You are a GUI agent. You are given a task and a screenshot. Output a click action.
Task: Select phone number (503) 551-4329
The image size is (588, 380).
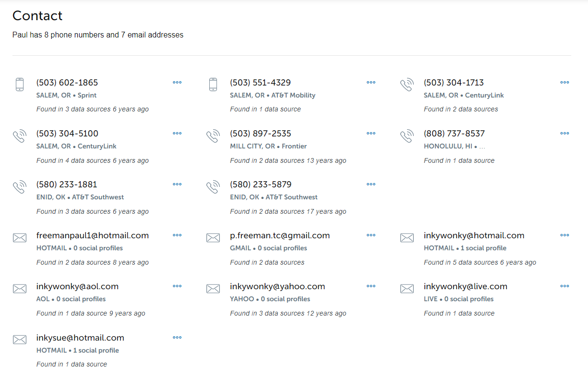[260, 83]
